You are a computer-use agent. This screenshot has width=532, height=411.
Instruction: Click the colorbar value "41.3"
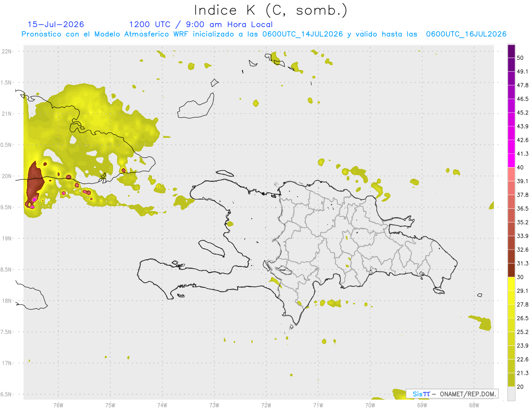[x=522, y=154]
